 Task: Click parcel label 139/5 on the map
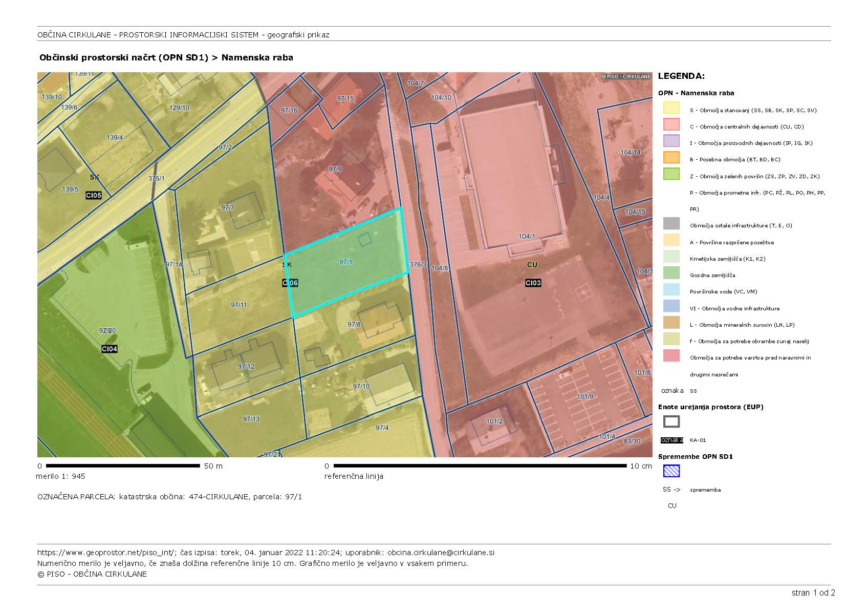70,189
